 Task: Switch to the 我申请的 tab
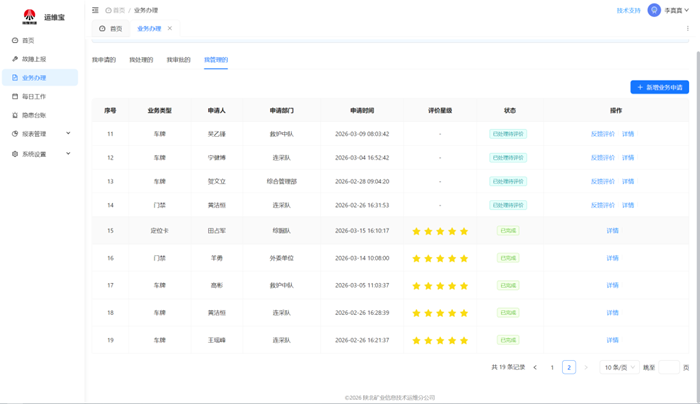(x=104, y=60)
